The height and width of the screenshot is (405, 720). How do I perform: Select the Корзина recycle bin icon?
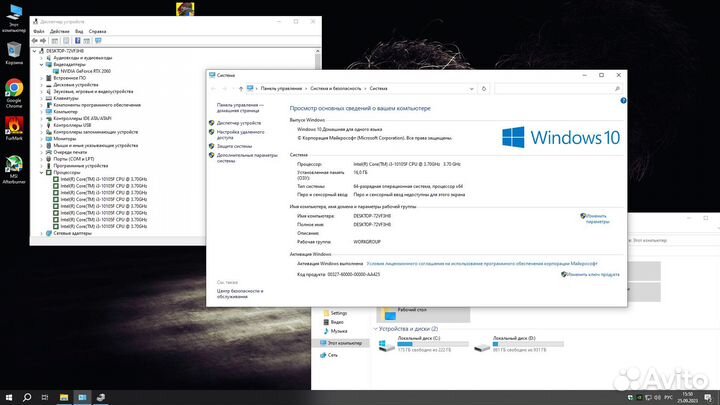(14, 53)
